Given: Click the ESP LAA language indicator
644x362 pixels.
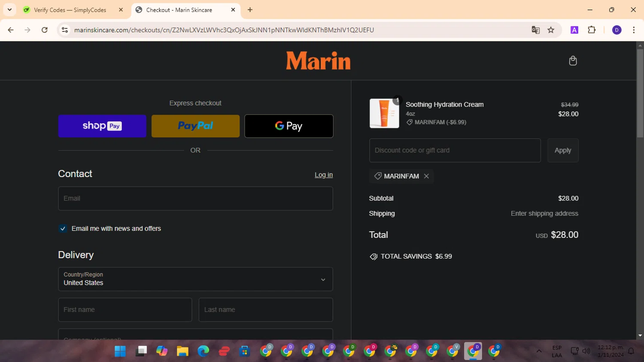Looking at the screenshot, I should tap(557, 351).
